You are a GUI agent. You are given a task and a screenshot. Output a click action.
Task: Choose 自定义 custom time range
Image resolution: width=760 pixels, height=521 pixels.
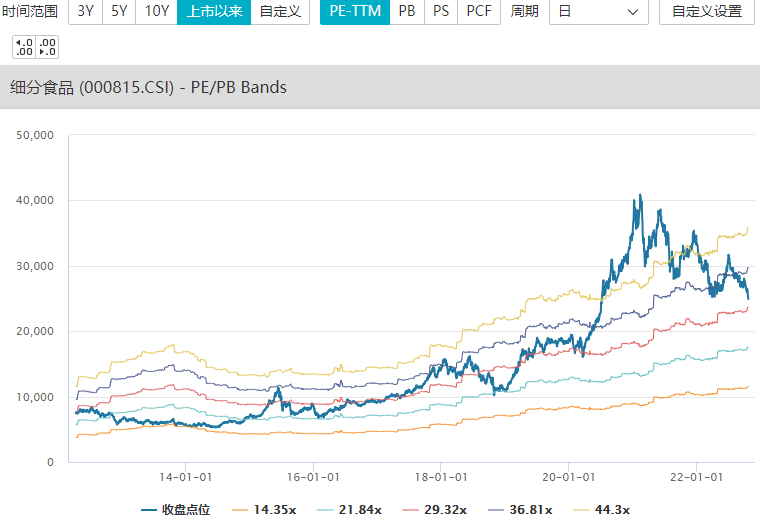pyautogui.click(x=280, y=12)
